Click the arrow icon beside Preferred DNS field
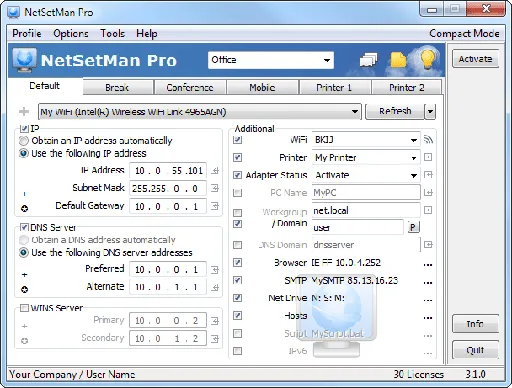512x388 pixels. 215,270
